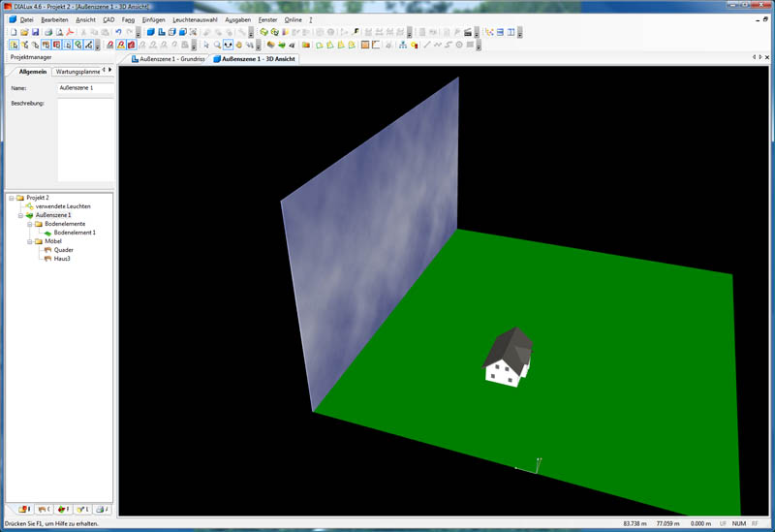Image resolution: width=775 pixels, height=532 pixels.
Task: Activate the rotate view tool
Action: tap(228, 45)
